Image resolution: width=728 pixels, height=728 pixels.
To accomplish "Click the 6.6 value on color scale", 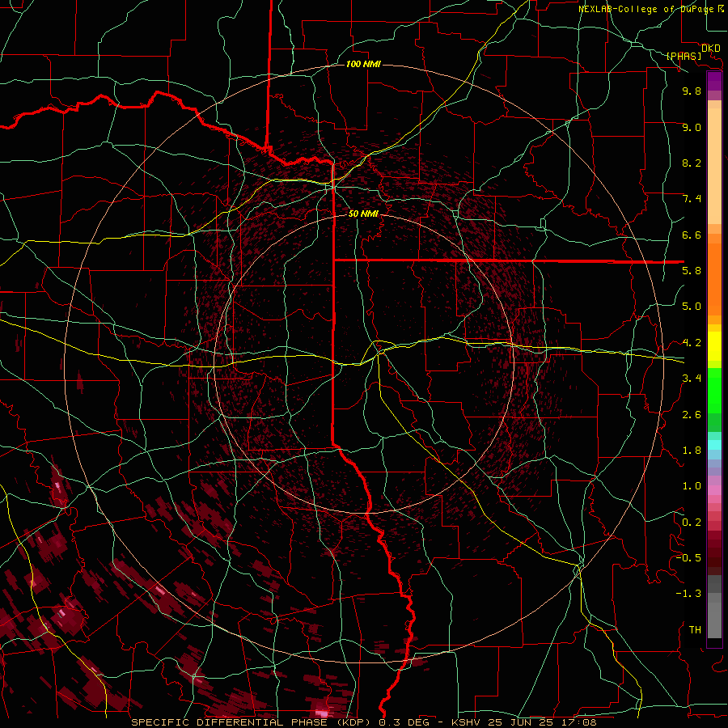I will point(692,235).
